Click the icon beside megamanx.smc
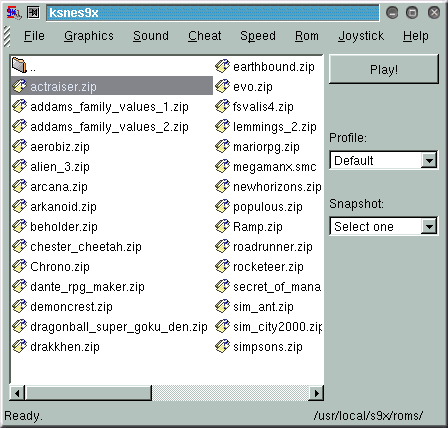The height and width of the screenshot is (428, 448). (222, 167)
